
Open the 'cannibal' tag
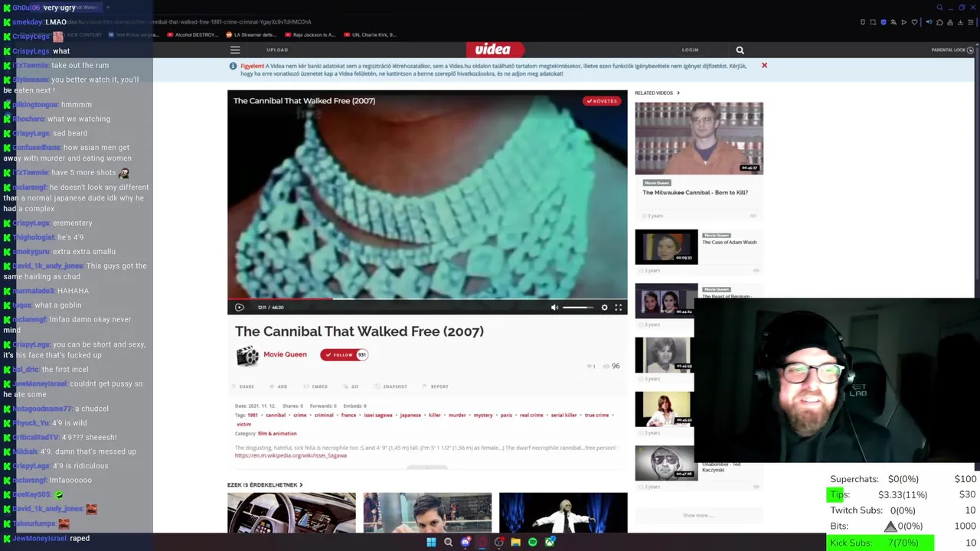(x=276, y=415)
